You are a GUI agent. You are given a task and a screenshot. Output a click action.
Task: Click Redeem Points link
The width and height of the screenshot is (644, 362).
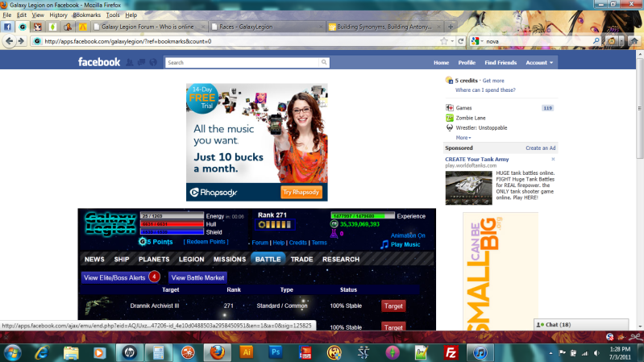(206, 242)
